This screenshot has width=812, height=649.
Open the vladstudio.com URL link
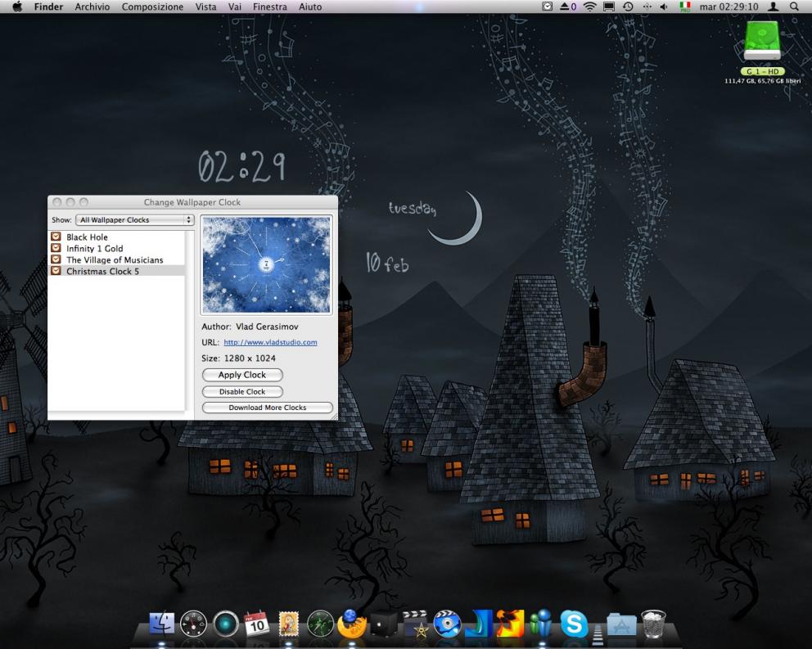(270, 342)
